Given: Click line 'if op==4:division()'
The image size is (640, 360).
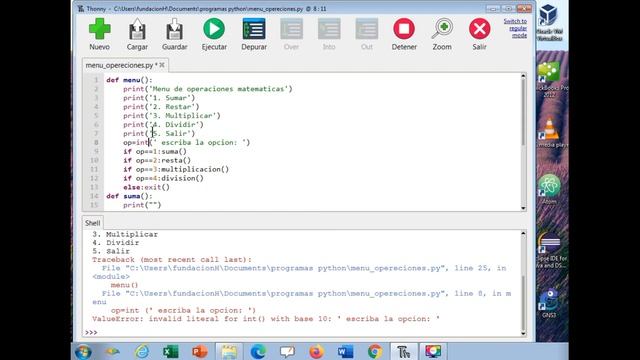Looking at the screenshot, I should point(163,178).
